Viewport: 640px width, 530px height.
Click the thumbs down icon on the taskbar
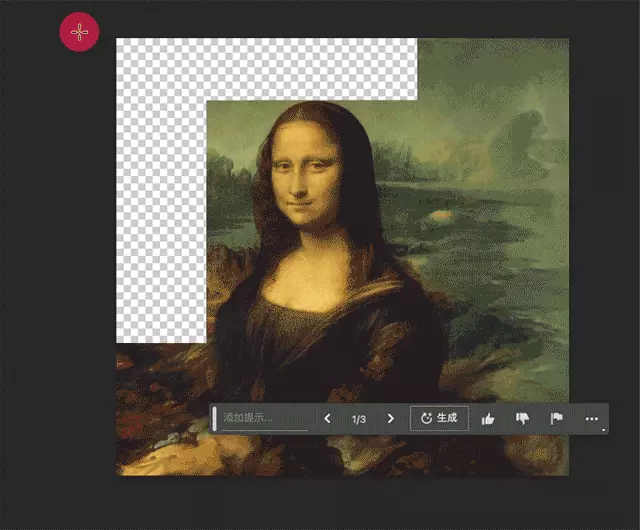[x=522, y=419]
